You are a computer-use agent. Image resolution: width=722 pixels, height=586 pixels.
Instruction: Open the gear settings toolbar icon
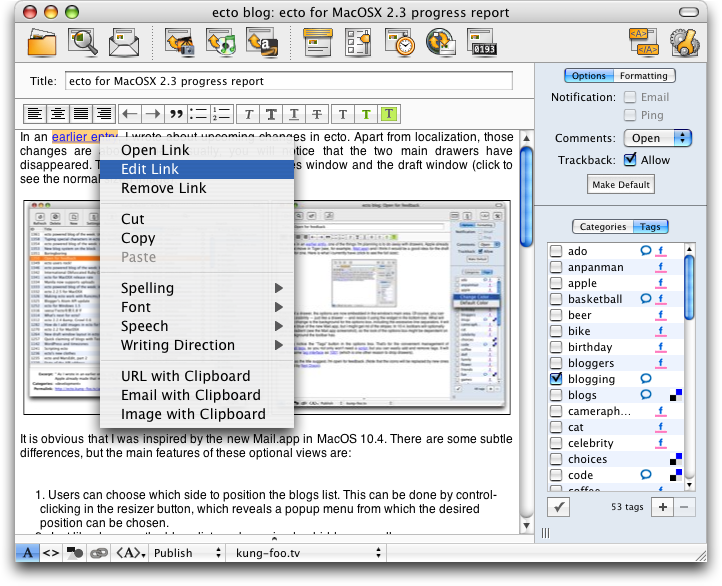tap(685, 42)
